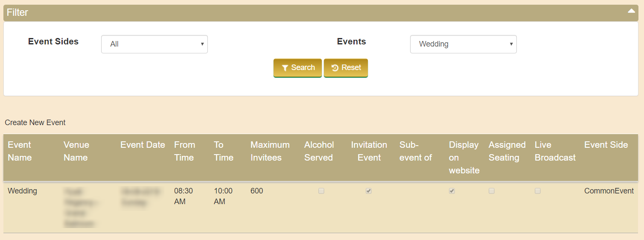Click the funnel icon on Search

(285, 68)
